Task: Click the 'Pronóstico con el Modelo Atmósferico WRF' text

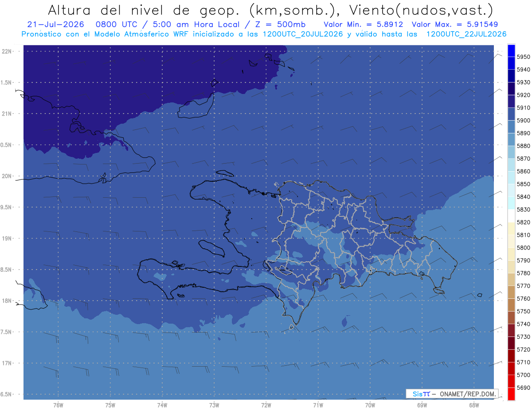Action: (x=105, y=34)
